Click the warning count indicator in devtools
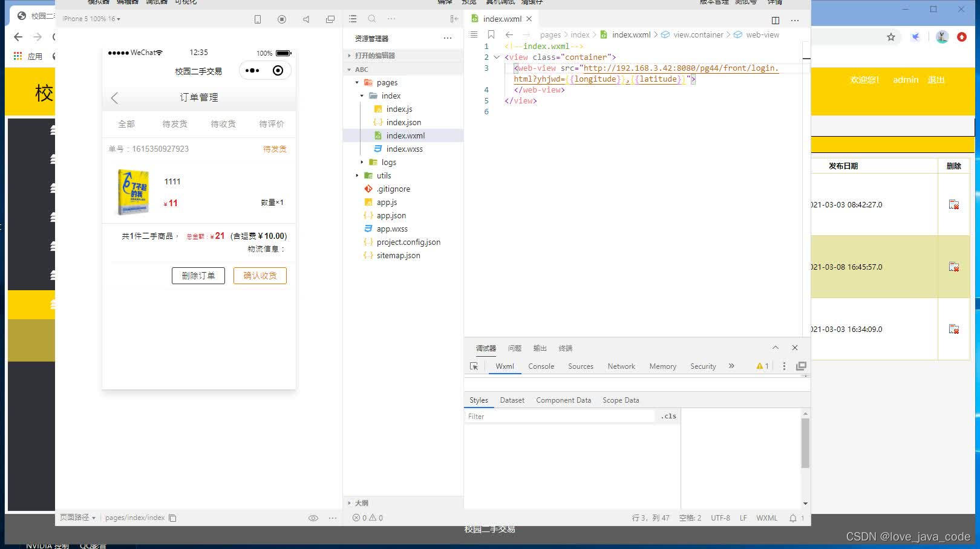Screen dimensions: 980x549 pyautogui.click(x=762, y=366)
